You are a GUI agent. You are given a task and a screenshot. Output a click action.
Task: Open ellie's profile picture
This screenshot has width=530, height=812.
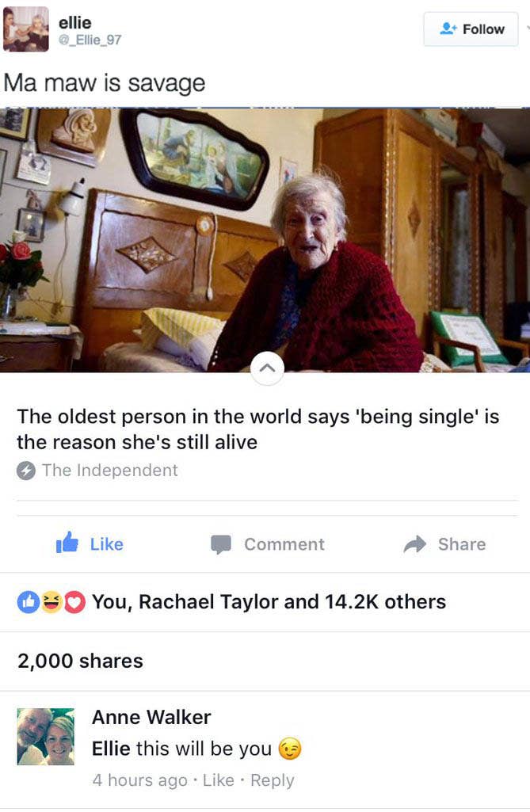pyautogui.click(x=26, y=29)
